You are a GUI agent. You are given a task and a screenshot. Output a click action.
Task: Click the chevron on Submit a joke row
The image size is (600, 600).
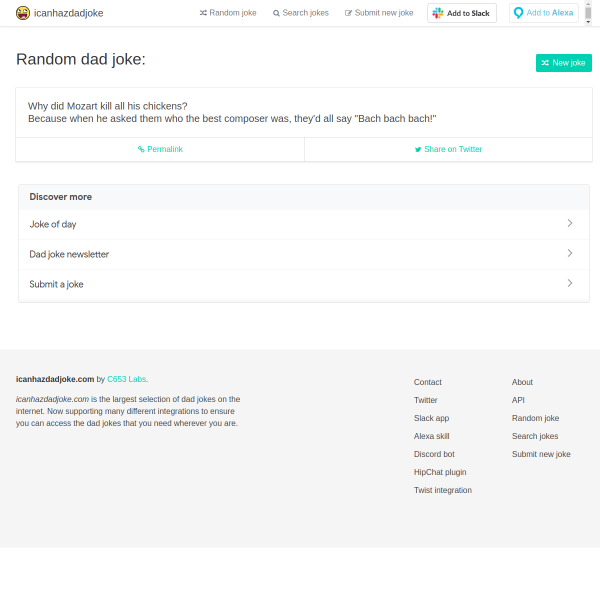pos(570,284)
